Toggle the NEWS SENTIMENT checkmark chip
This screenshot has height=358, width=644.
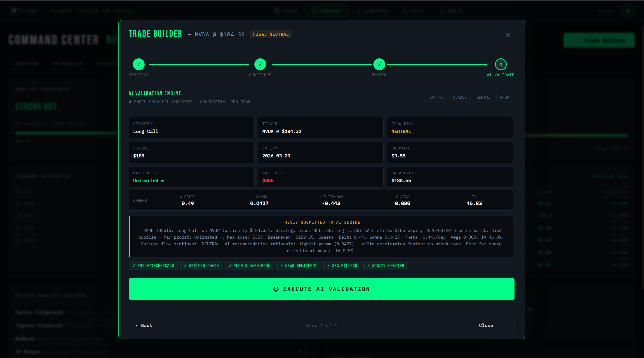(299, 265)
